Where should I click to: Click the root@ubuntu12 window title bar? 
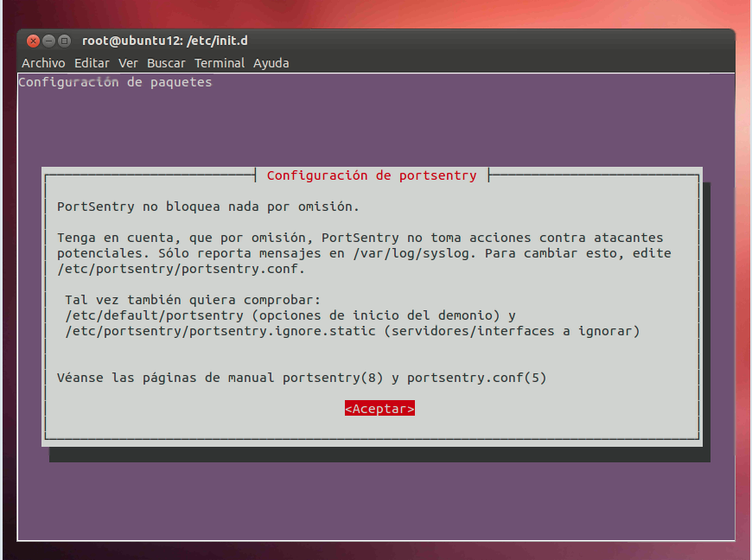[165, 41]
